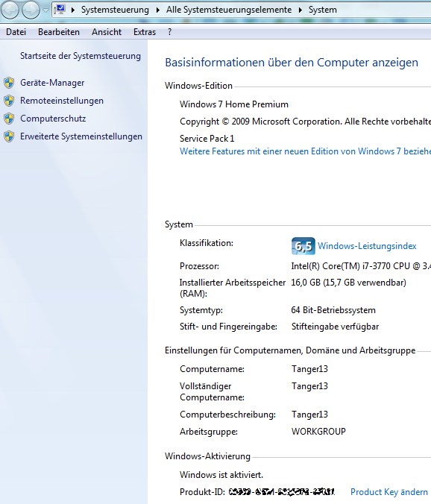Open the recent pages dropdown arrow

point(45,10)
